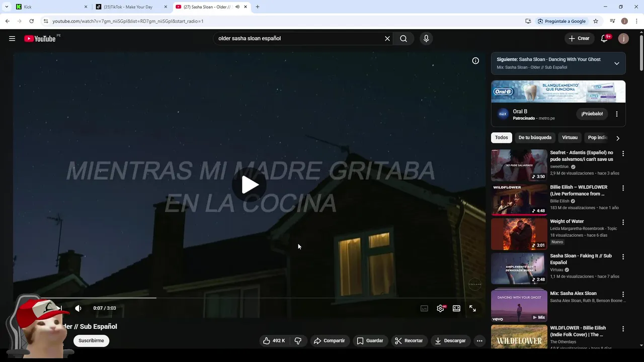Click Pregúntale a Google button
The height and width of the screenshot is (362, 644).
561,21
